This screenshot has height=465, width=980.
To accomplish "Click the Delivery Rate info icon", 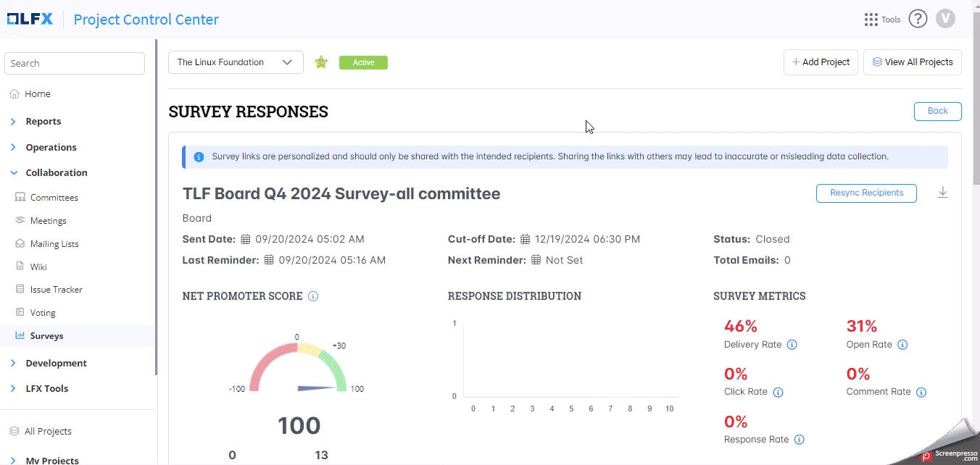I will [x=792, y=345].
